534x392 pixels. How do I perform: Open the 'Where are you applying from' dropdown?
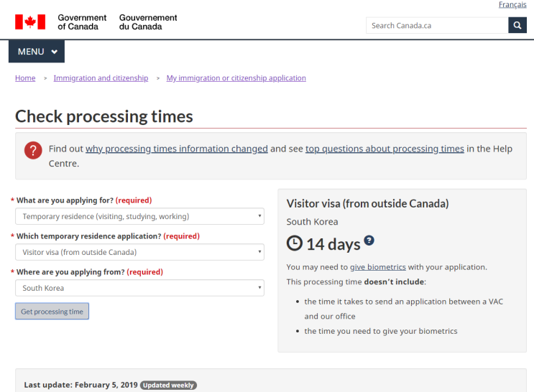139,288
